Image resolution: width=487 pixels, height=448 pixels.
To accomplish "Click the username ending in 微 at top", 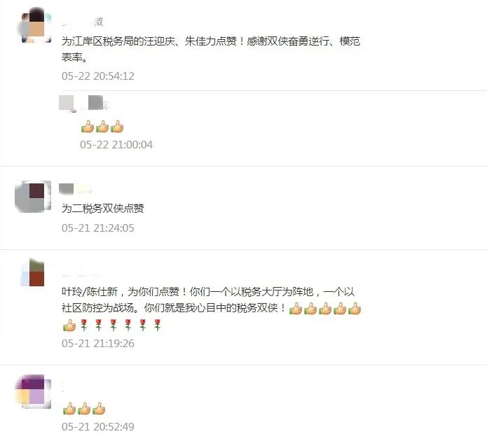I will coord(83,22).
